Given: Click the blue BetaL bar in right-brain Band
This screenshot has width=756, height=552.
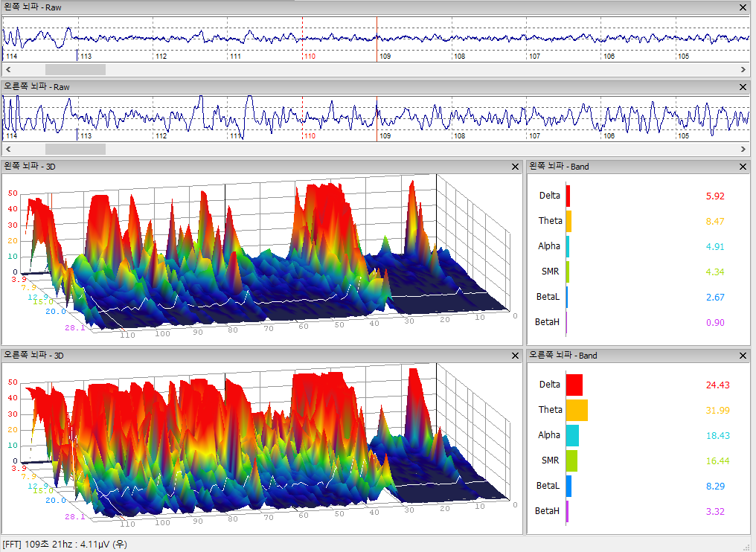Looking at the screenshot, I should coord(569,486).
